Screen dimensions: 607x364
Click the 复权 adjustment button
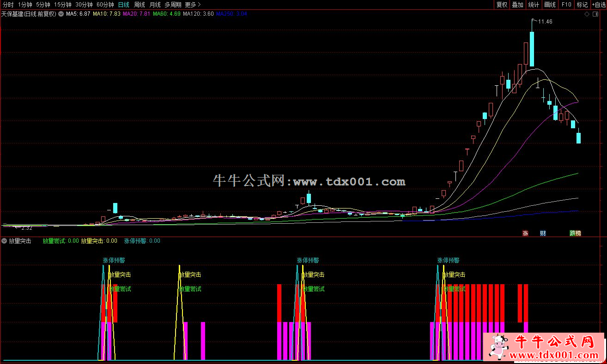pyautogui.click(x=502, y=5)
